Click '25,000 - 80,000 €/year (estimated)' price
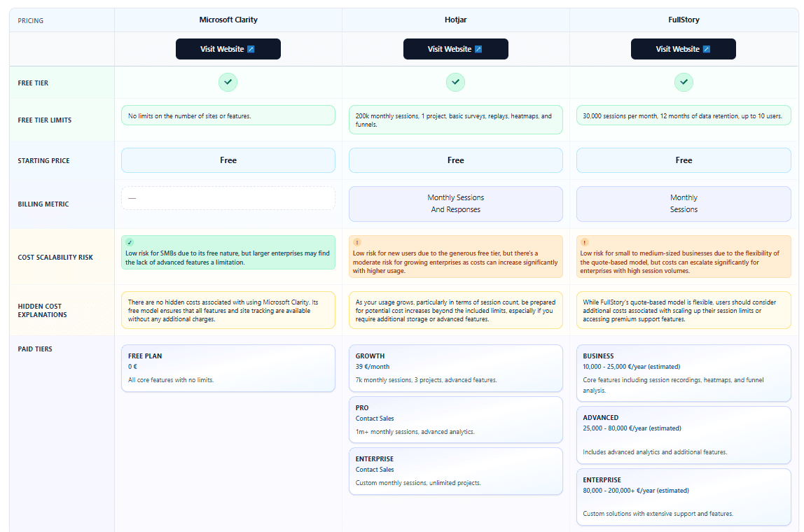804x532 pixels. [632, 428]
